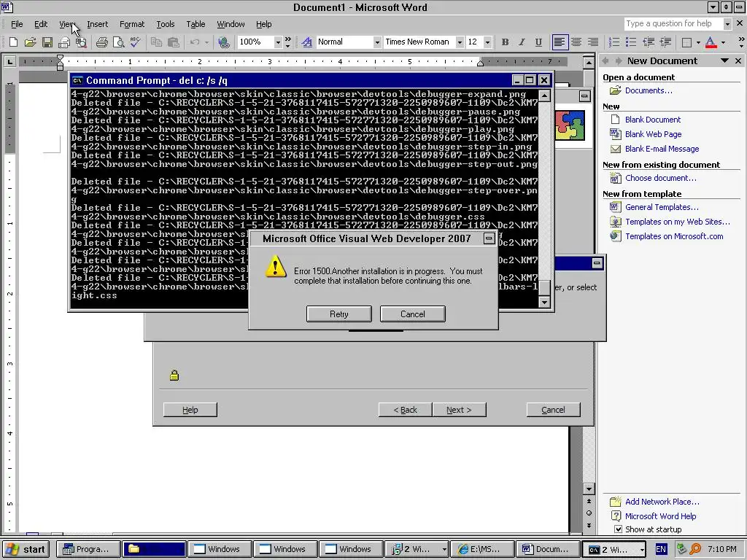Click Retry in the Error 1500 dialog
747x560 pixels.
point(338,314)
